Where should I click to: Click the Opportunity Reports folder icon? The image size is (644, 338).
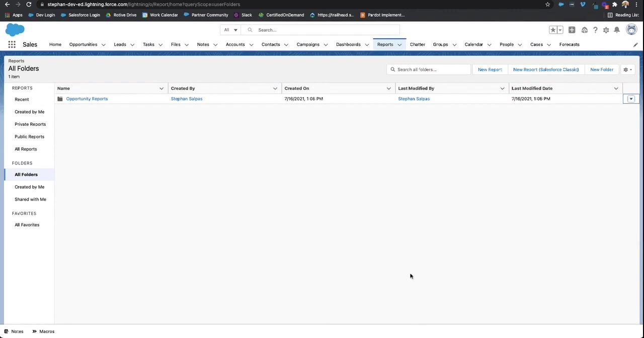[x=60, y=99]
